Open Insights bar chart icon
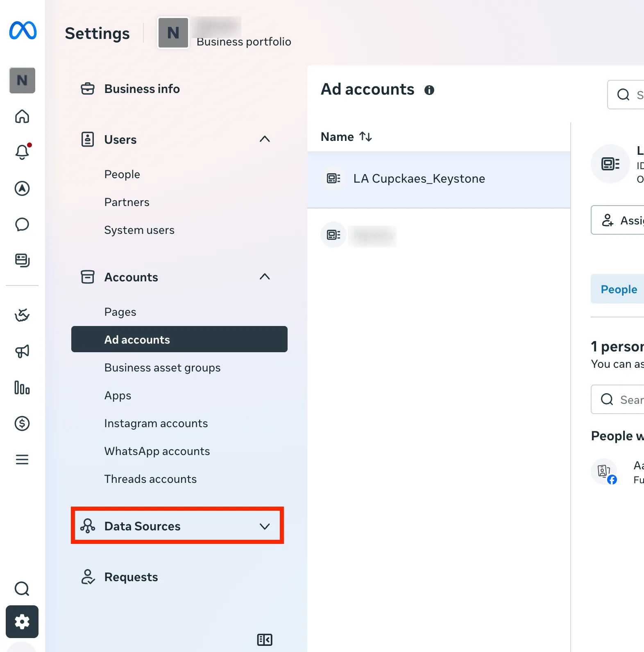This screenshot has height=652, width=644. pos(22,387)
